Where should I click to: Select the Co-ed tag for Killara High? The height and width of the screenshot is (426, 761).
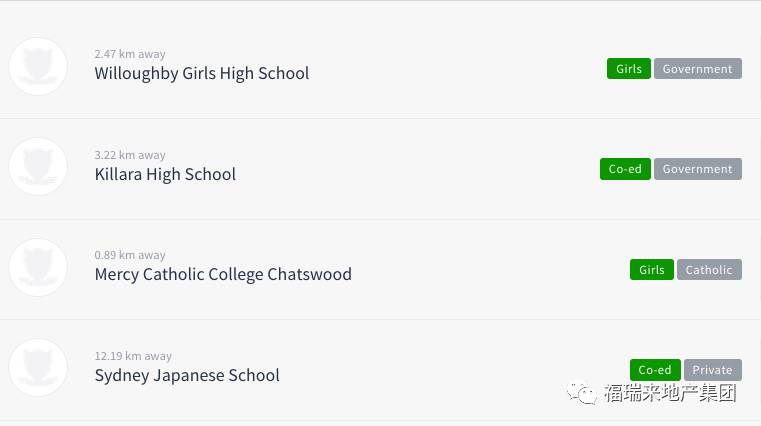point(625,169)
